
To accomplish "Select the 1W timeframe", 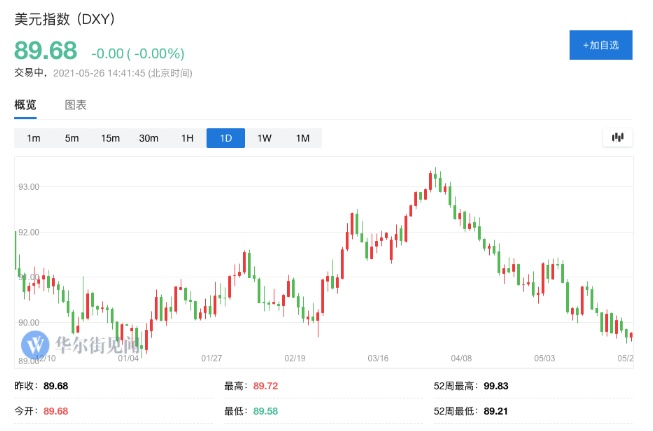I will [x=264, y=138].
